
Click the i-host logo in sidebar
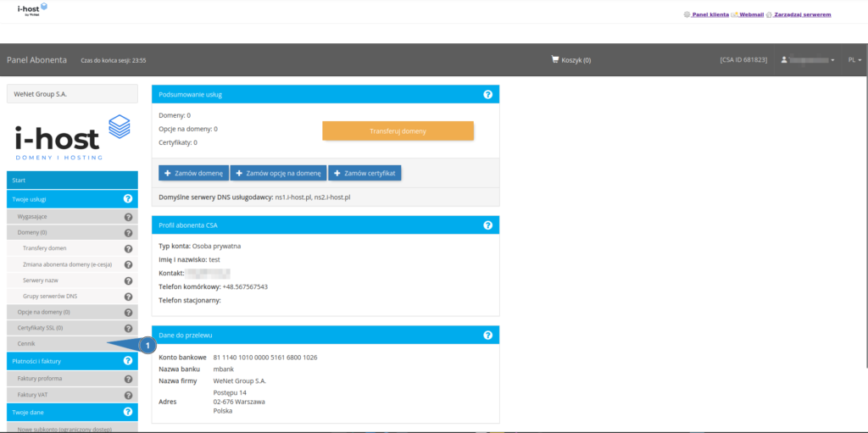[x=72, y=137]
